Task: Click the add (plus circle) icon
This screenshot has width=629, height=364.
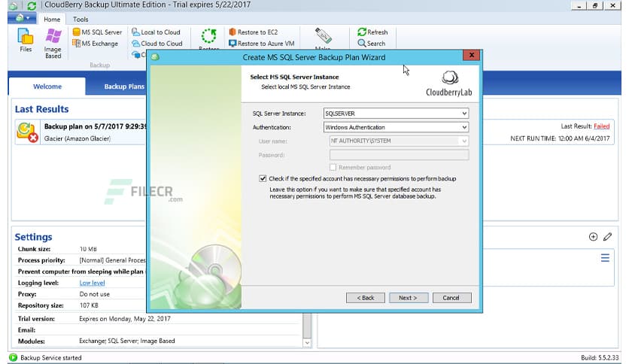Action: (x=593, y=236)
